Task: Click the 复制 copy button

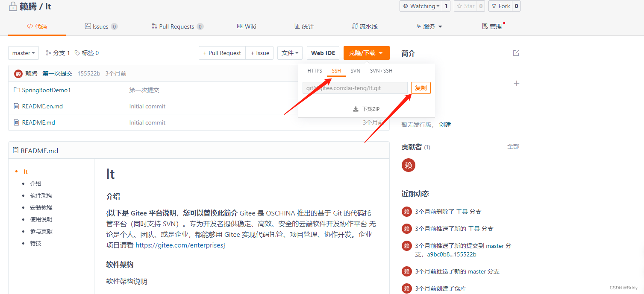Action: [421, 88]
